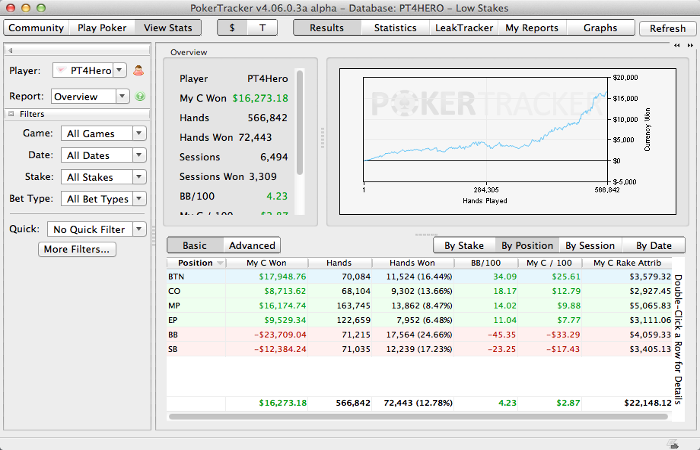Switch to the LeakTracker tab
Viewport: 700px width, 450px height.
(464, 28)
